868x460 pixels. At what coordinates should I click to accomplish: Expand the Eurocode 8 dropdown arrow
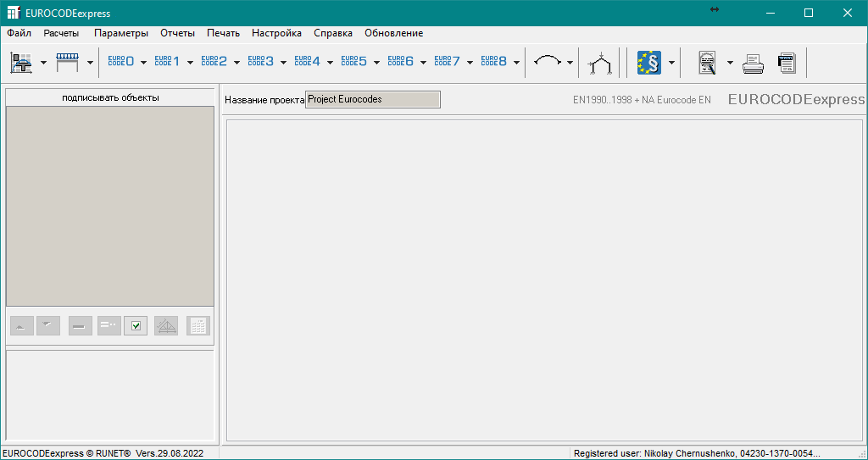click(516, 63)
